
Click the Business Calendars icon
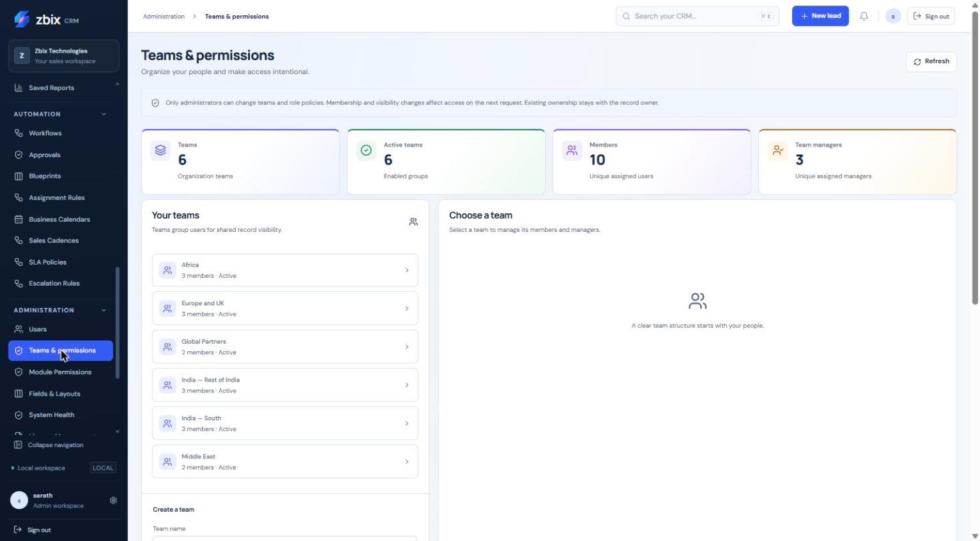coord(19,219)
